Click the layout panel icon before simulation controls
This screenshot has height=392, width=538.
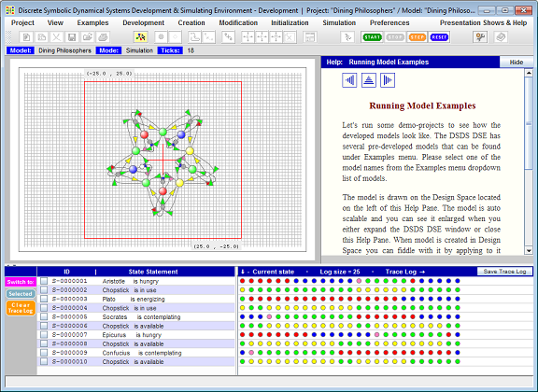point(310,37)
